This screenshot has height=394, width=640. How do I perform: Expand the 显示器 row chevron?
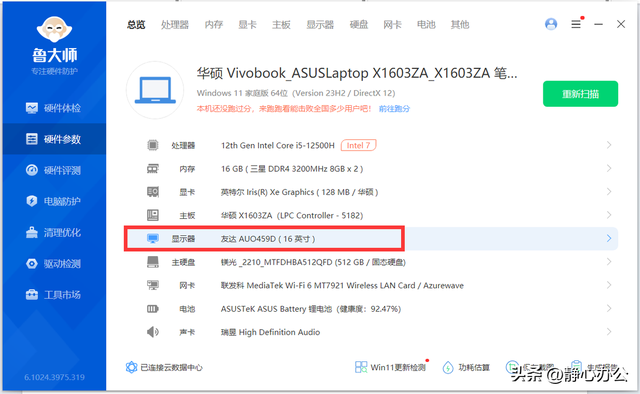(609, 238)
